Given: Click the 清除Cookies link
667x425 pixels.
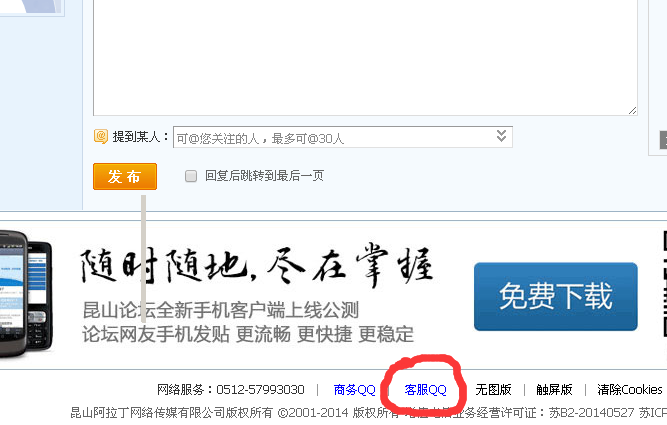Looking at the screenshot, I should 630,390.
